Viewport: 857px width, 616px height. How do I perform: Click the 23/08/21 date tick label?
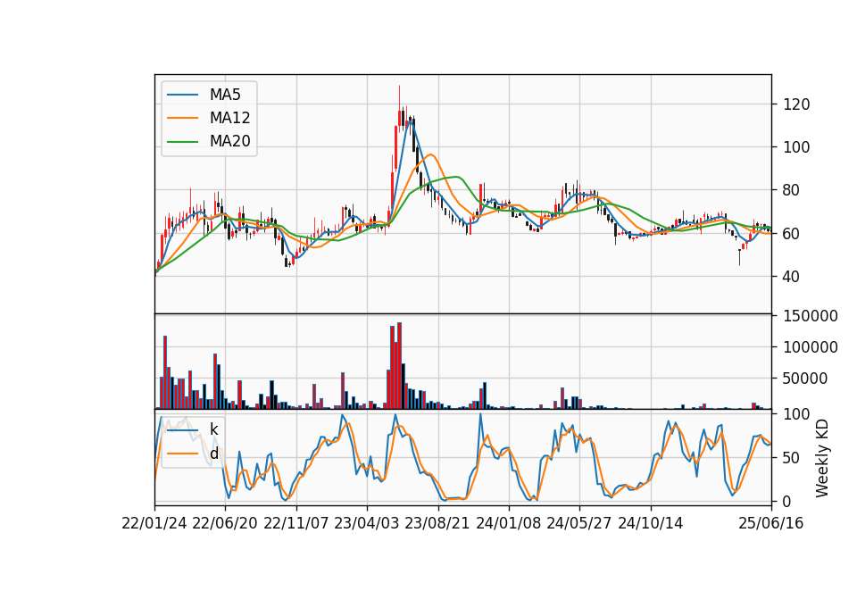point(437,523)
